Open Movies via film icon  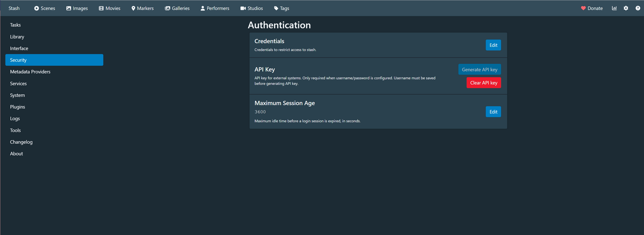click(x=101, y=8)
